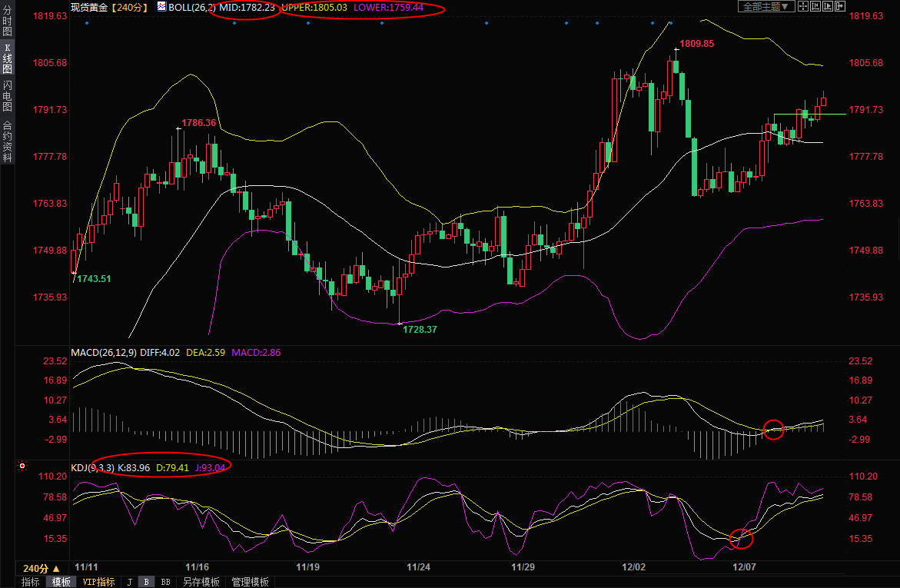Image resolution: width=900 pixels, height=588 pixels.
Task: Click the crosshair cursor icon at top right
Action: click(x=803, y=6)
